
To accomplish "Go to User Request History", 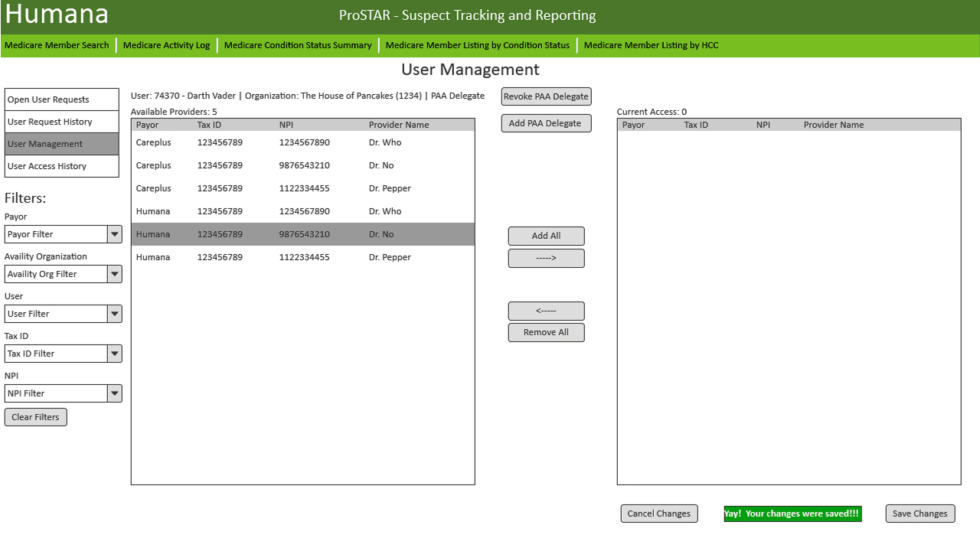I will pyautogui.click(x=62, y=122).
